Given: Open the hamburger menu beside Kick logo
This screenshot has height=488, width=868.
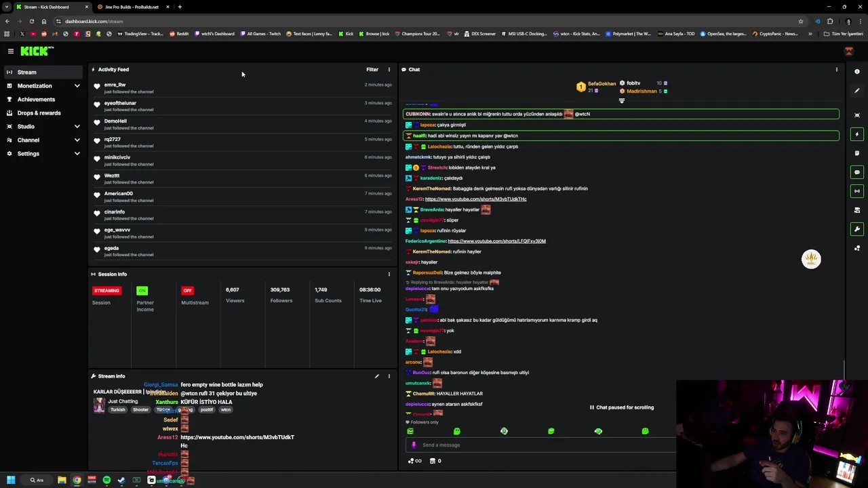Looking at the screenshot, I should click(10, 51).
